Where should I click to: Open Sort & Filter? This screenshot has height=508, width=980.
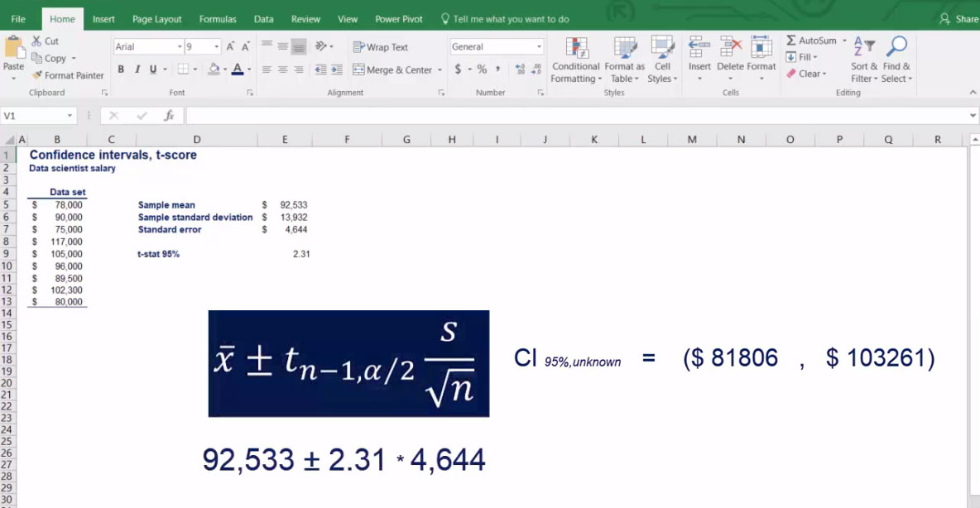coord(864,60)
